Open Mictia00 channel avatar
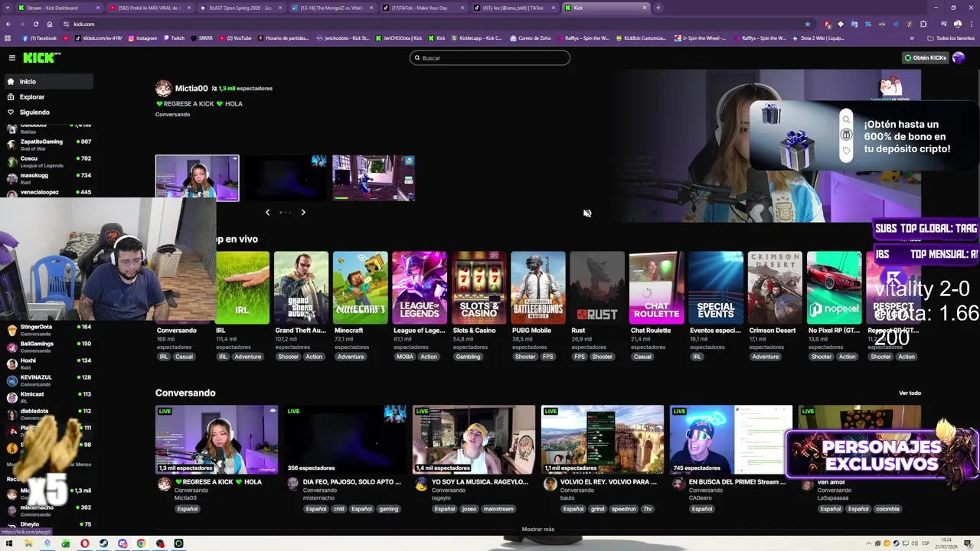This screenshot has height=551, width=980. 164,88
